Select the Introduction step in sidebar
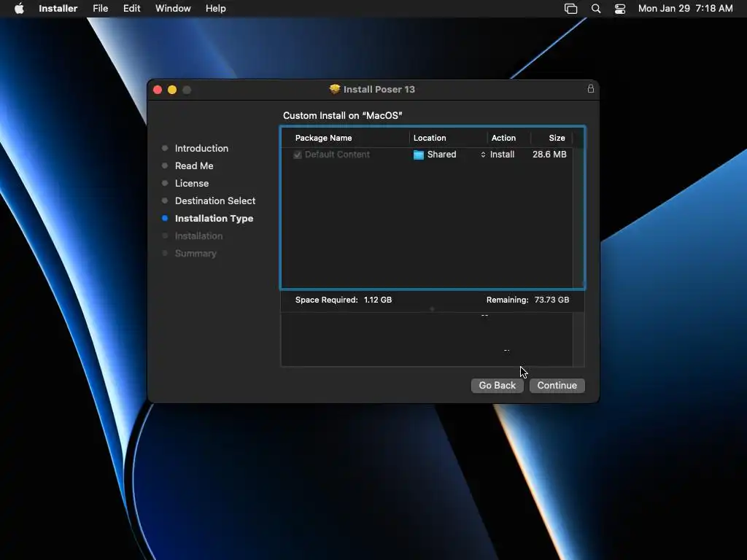 [201, 148]
